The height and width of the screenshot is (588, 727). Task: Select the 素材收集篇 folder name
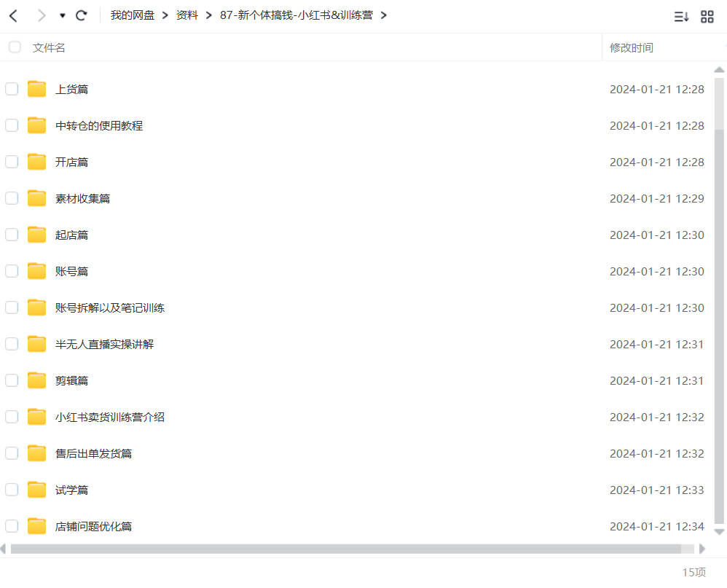coord(82,198)
